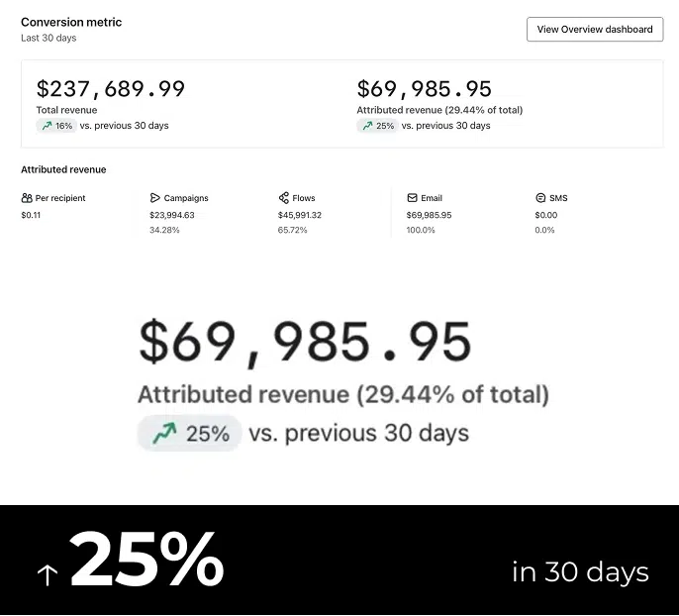Click the Campaigns $23,994.63 value

(x=172, y=215)
